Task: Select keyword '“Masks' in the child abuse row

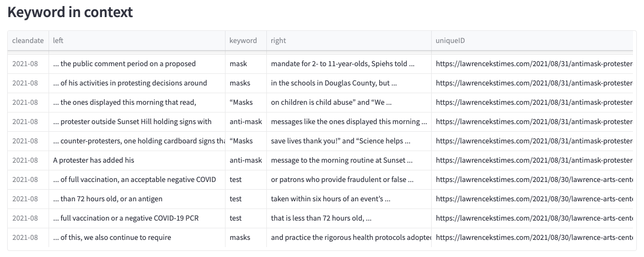Action: tap(245, 102)
